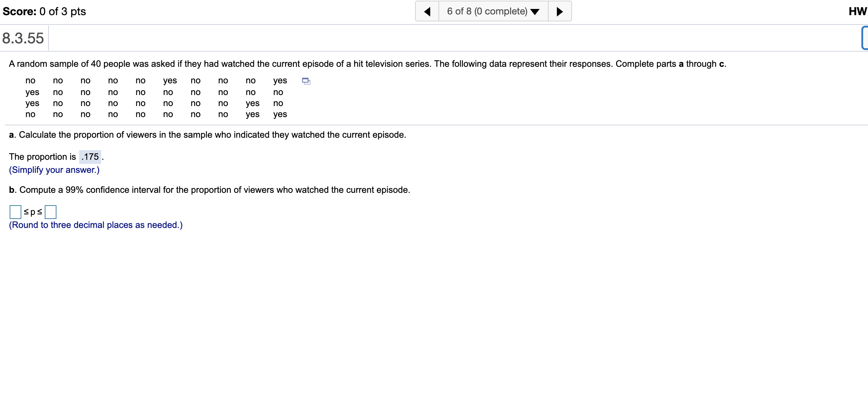The image size is (868, 418).
Task: Click the Score: 0 of 3 pts display
Action: coord(44,11)
